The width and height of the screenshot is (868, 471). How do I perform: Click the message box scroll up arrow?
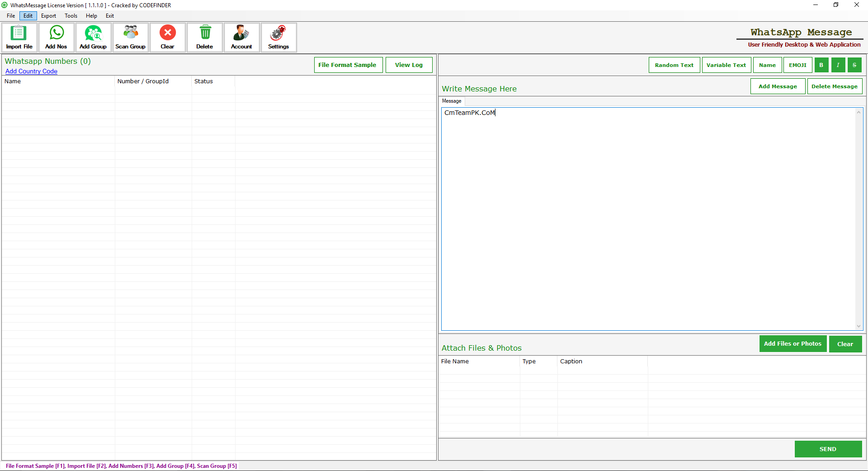click(859, 112)
